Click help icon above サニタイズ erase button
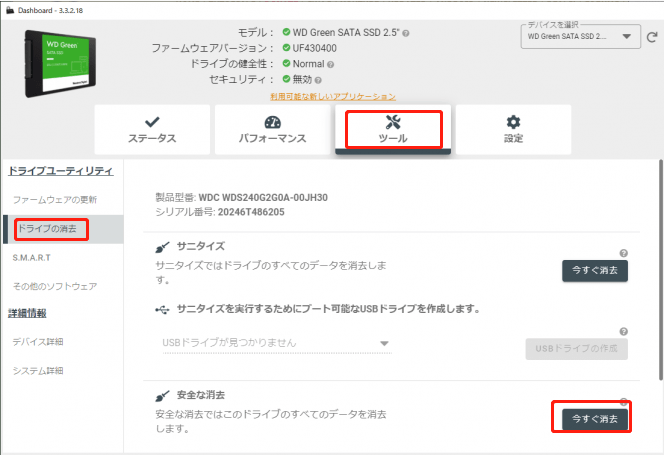664x455 pixels. [623, 253]
